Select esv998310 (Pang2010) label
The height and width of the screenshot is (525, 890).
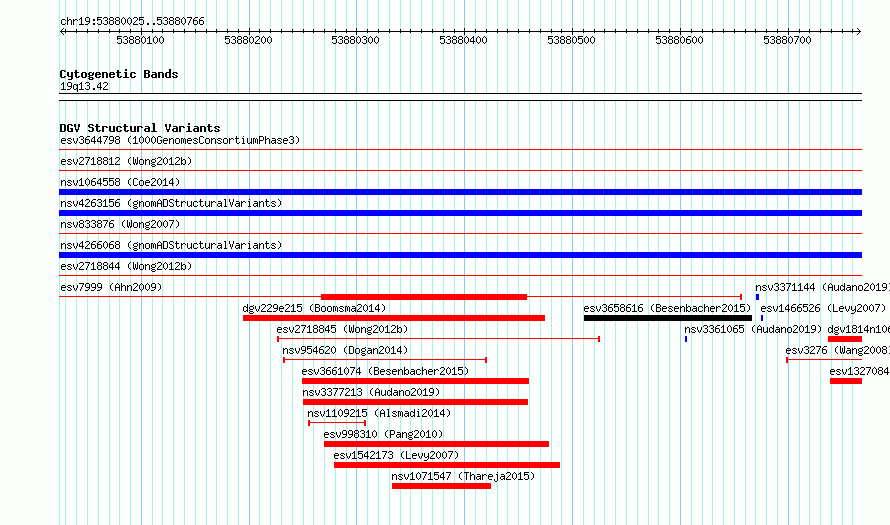(x=384, y=434)
